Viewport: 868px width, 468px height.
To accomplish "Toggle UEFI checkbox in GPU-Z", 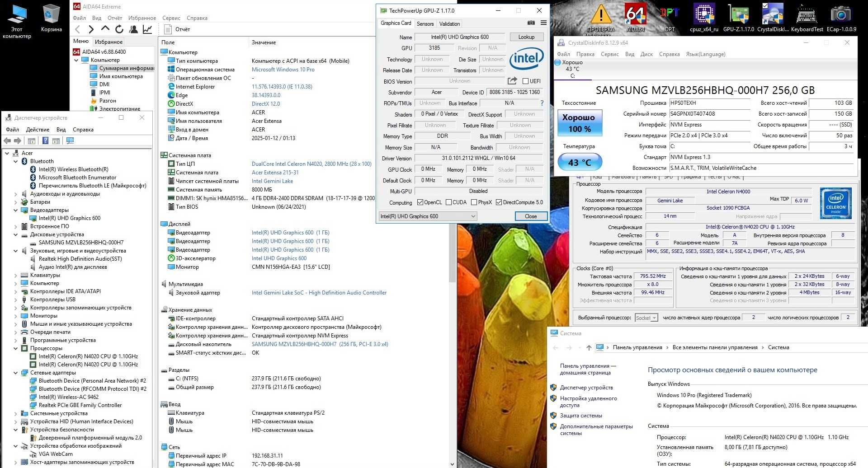I will (525, 81).
